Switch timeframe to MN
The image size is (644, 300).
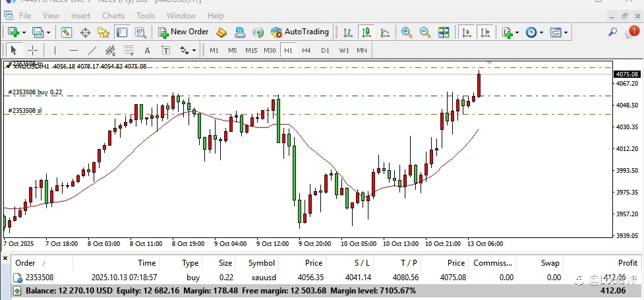pos(362,51)
